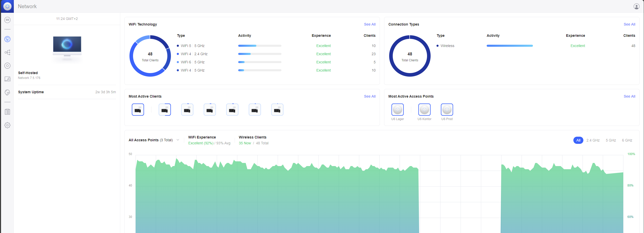Screen dimensions: 644x233
Task: Click the user account icon
Action: [636, 6]
